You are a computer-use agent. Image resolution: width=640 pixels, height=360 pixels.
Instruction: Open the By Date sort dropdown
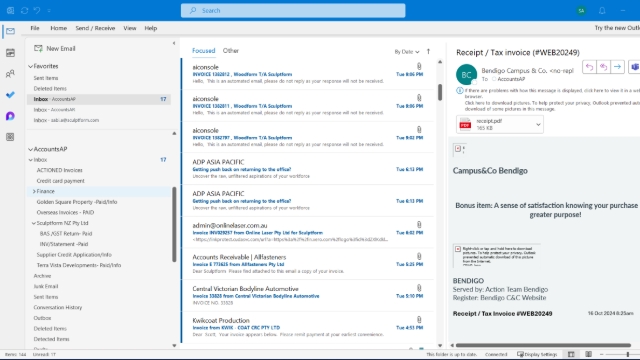click(407, 52)
